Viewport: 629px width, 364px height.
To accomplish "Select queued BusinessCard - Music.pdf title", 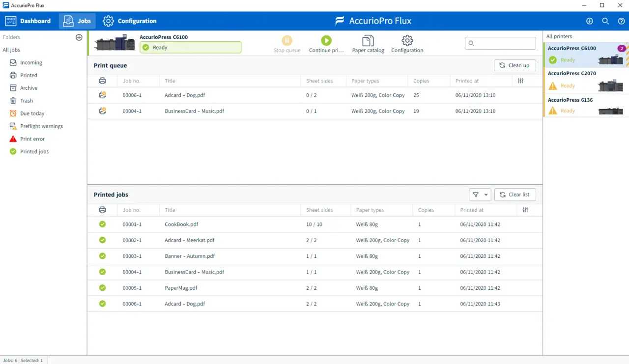I will click(195, 111).
